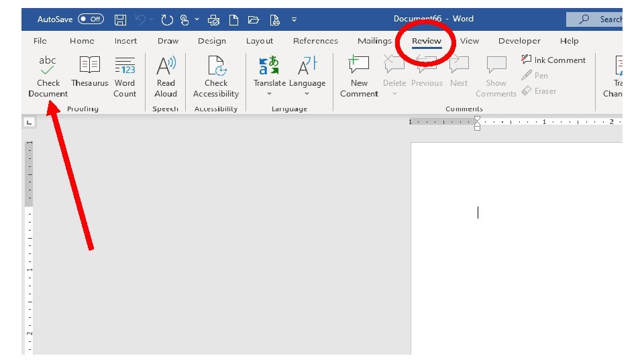Click the tab stop selector at ruler corner
The height and width of the screenshot is (362, 644).
29,122
